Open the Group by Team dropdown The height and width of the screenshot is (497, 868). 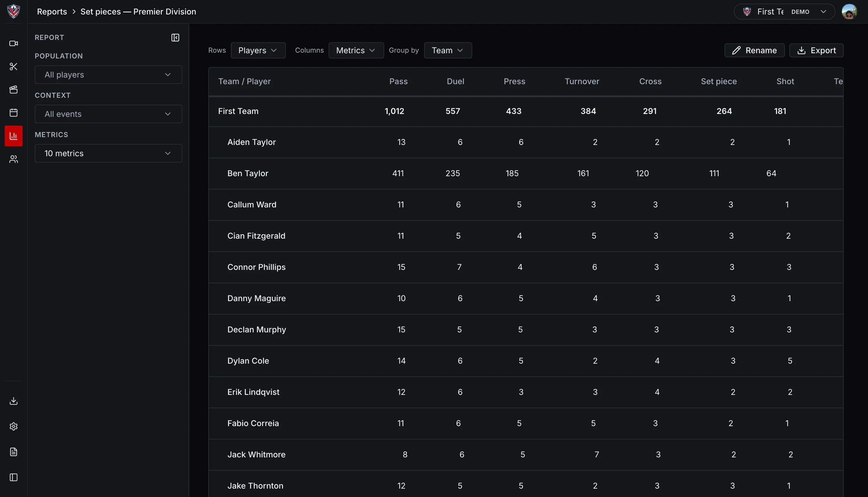coord(448,50)
